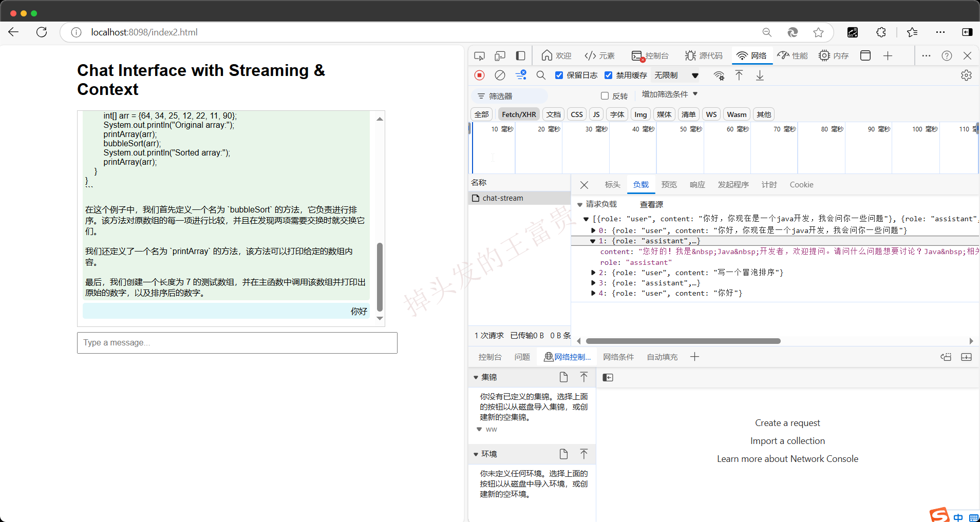Add this page to favorites star
980x522 pixels.
click(818, 32)
